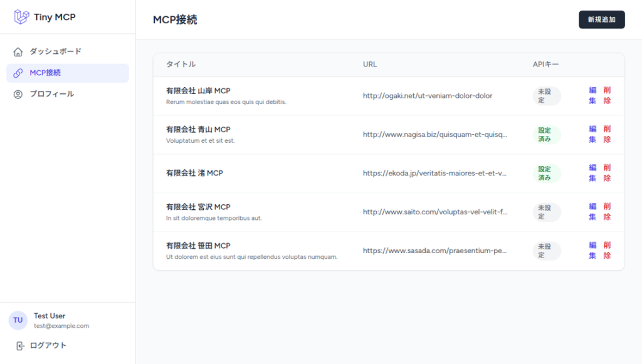
Task: Click the Tiny MCP brand name
Action: pyautogui.click(x=55, y=17)
